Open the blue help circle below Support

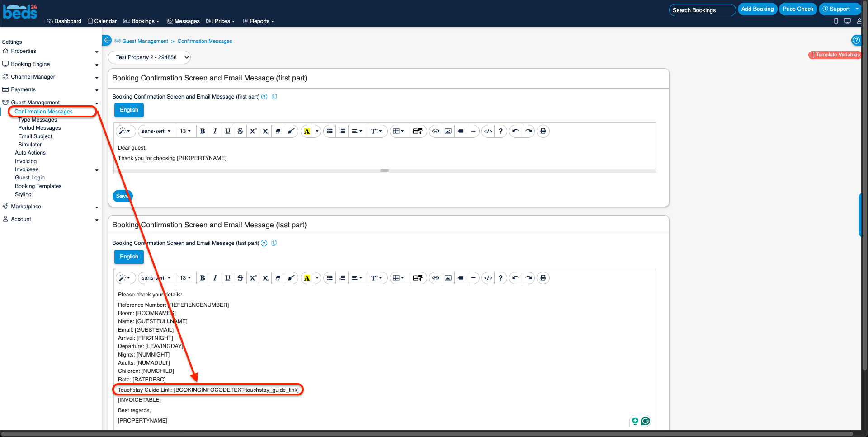[x=856, y=40]
